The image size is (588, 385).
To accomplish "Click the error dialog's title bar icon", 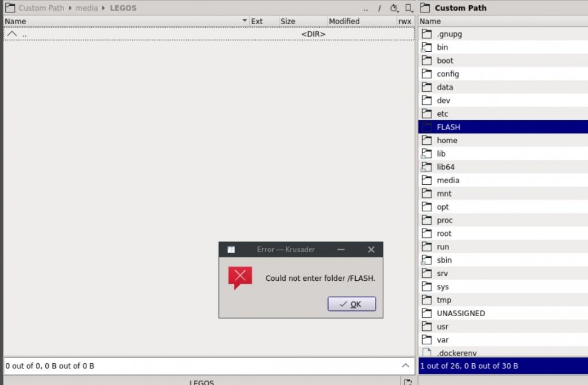I will 231,250.
